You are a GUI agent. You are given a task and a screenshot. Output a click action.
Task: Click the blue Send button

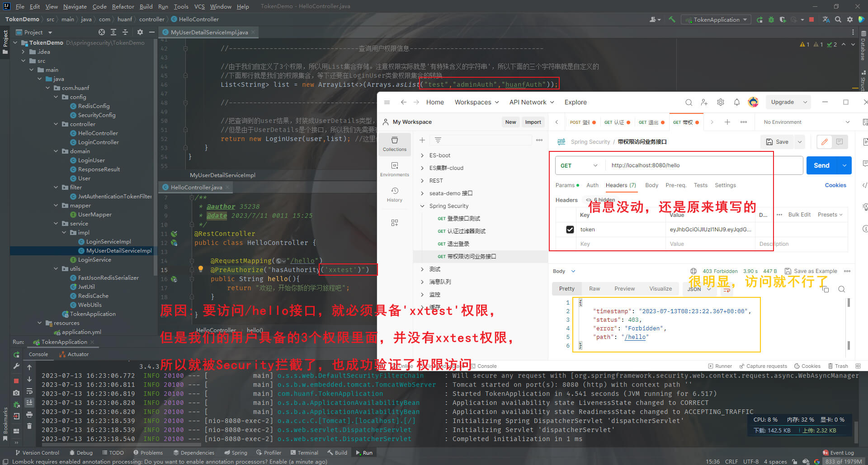click(x=821, y=165)
